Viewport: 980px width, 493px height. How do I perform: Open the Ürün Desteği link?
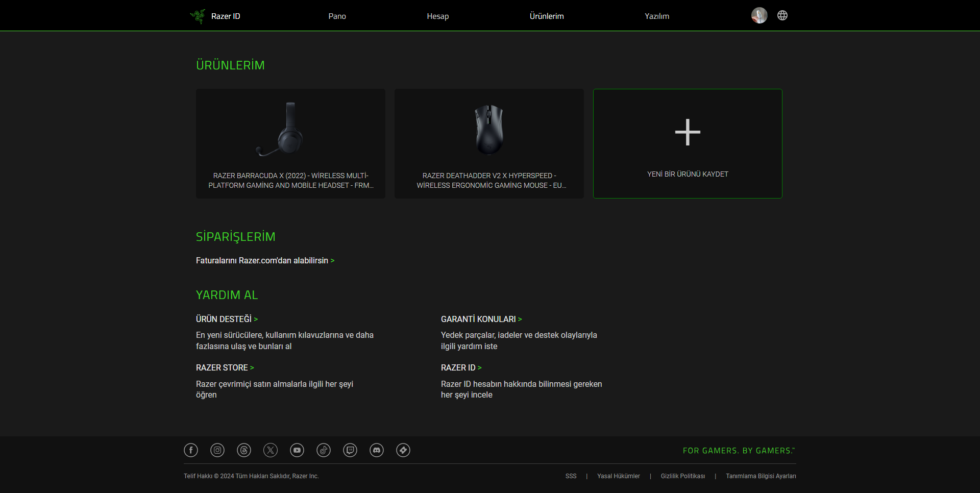pyautogui.click(x=227, y=319)
